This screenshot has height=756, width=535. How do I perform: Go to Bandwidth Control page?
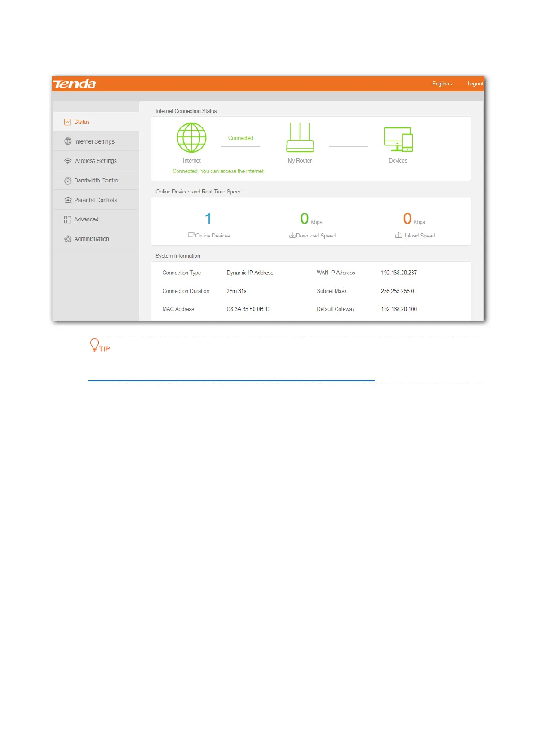[96, 180]
